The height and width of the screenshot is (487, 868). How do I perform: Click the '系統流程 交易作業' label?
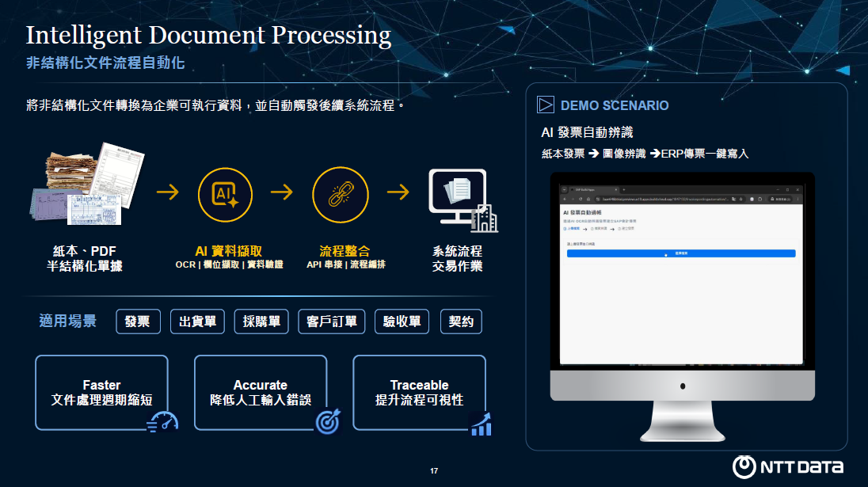[457, 258]
